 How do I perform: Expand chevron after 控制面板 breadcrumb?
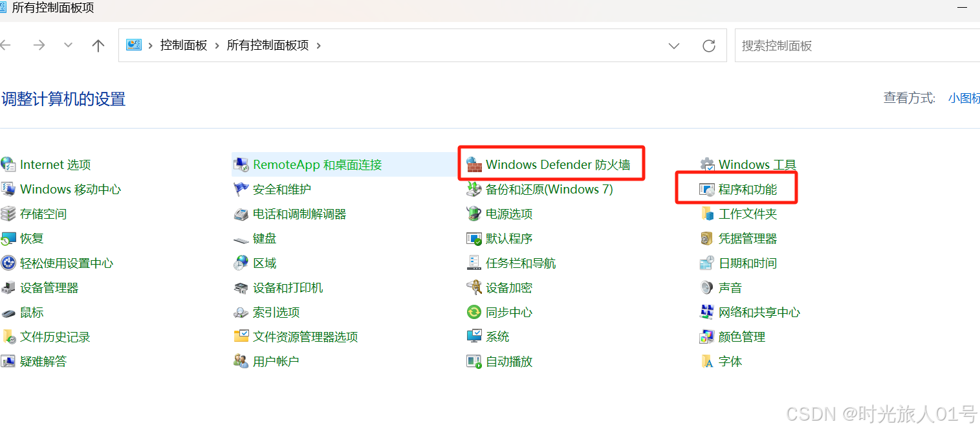click(x=217, y=45)
